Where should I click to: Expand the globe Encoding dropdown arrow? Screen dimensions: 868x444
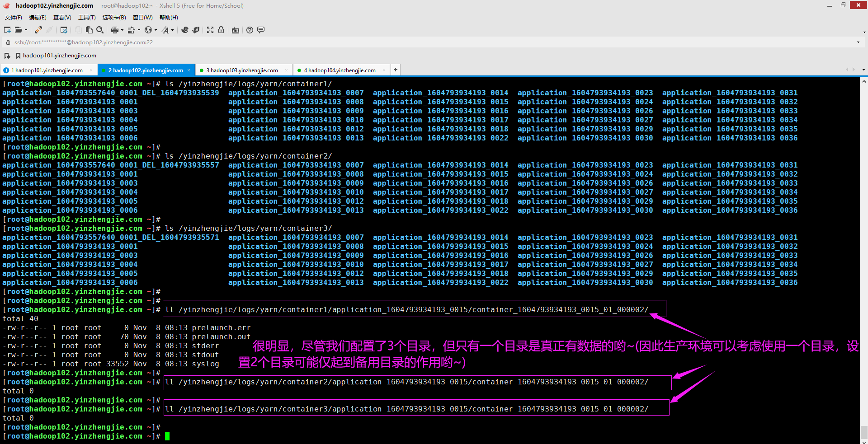click(156, 30)
